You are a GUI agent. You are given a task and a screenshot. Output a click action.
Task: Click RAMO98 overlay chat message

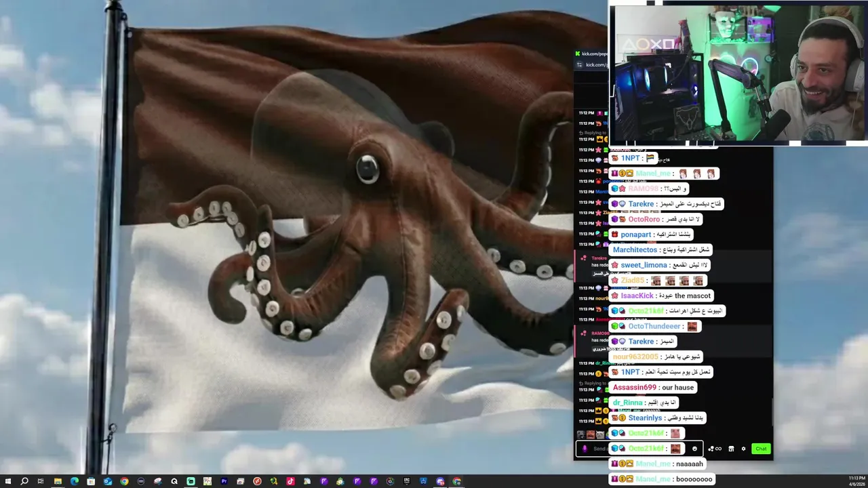(x=650, y=188)
